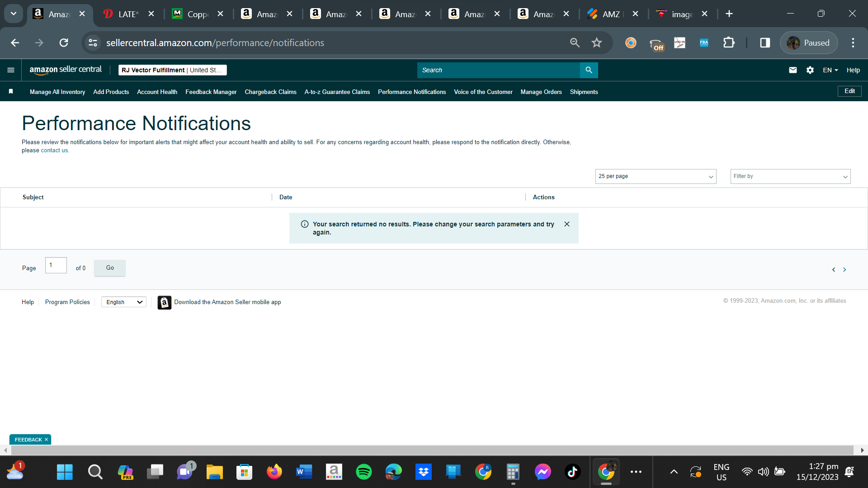Open Shipments
This screenshot has width=868, height=488.
(584, 92)
